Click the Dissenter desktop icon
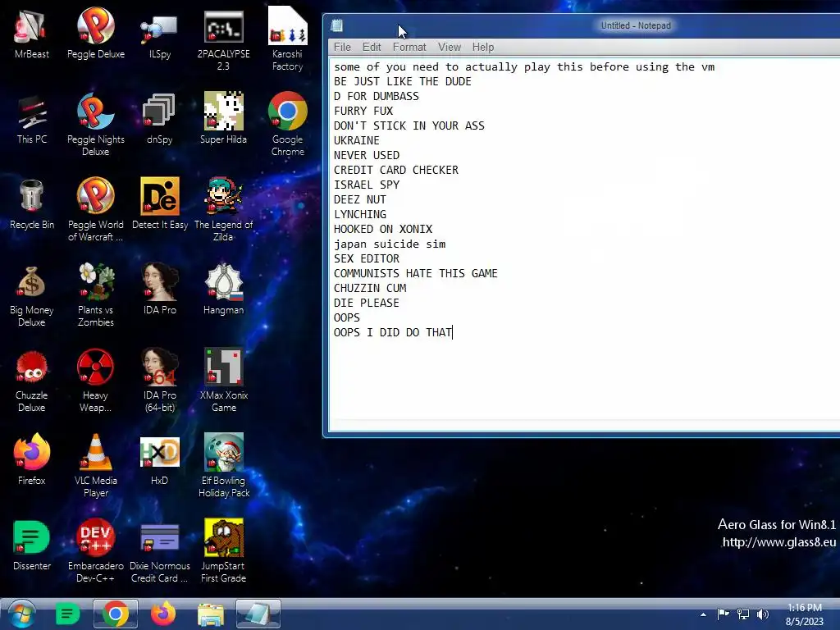Image resolution: width=840 pixels, height=630 pixels. pos(31,546)
